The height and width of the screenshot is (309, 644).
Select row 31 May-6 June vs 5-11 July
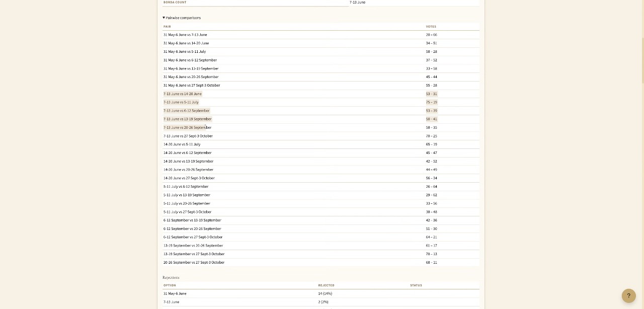321,51
